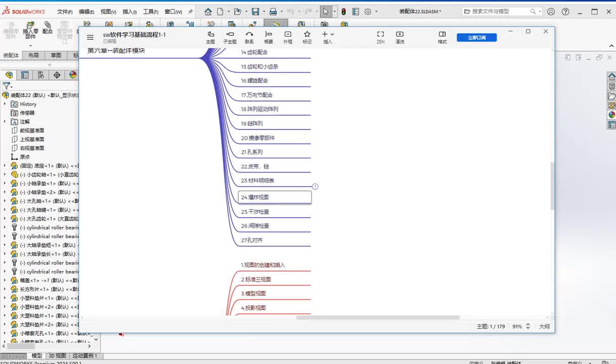The image size is (616, 364).
Task: Switch to 大纲 outline view button
Action: [544, 327]
